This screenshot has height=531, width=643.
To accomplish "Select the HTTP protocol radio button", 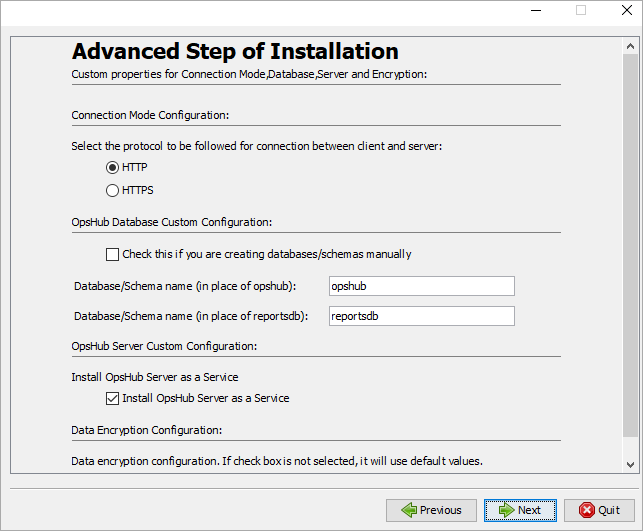I will click(x=112, y=167).
